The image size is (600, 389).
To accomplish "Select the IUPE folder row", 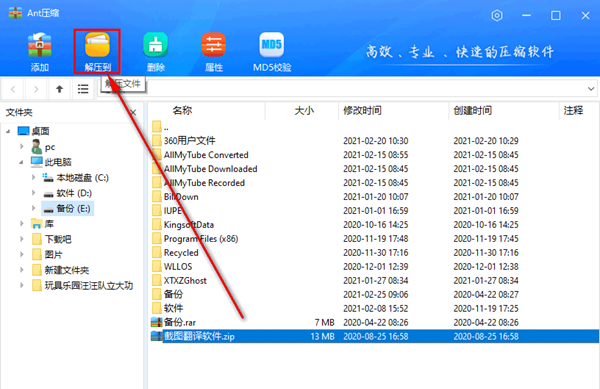I will coord(373,211).
